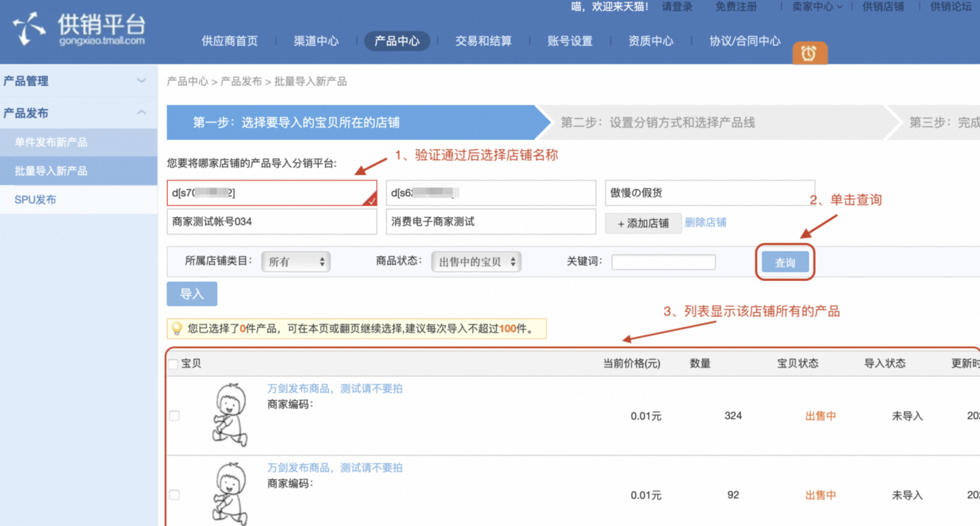The image size is (980, 526).
Task: Open the 商品状态 dropdown
Action: 476,262
